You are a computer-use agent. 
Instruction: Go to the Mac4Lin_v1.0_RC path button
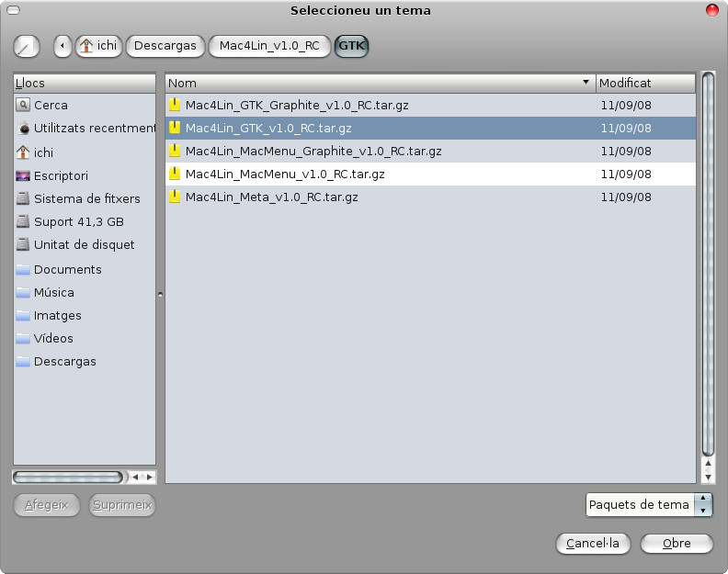pos(269,47)
